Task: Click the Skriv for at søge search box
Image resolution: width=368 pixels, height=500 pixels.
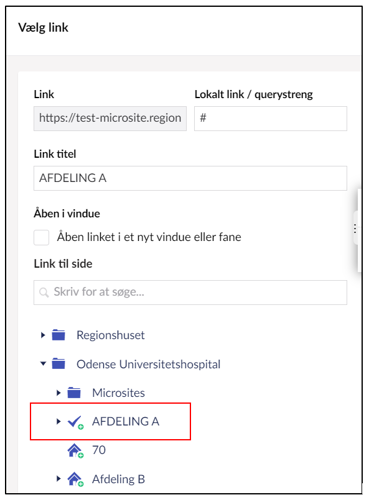Action: (190, 292)
